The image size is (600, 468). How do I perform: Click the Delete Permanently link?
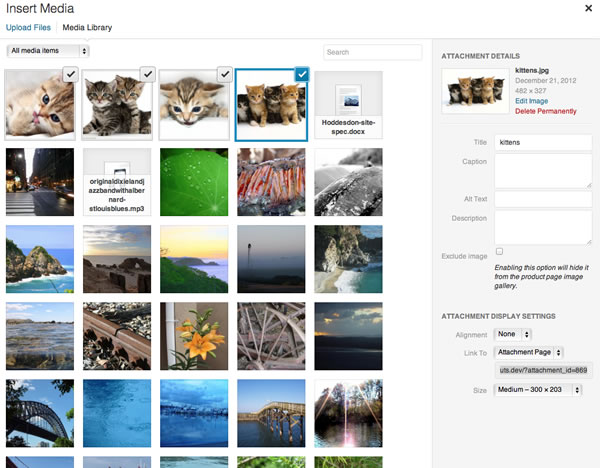pos(546,111)
